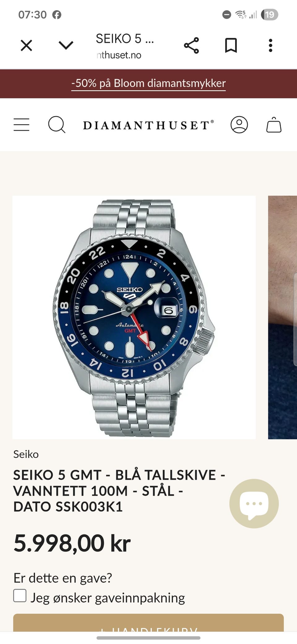Screen dimensions: 297x644
Task: Click the DIAMANTHUSET logo
Action: coord(148,125)
